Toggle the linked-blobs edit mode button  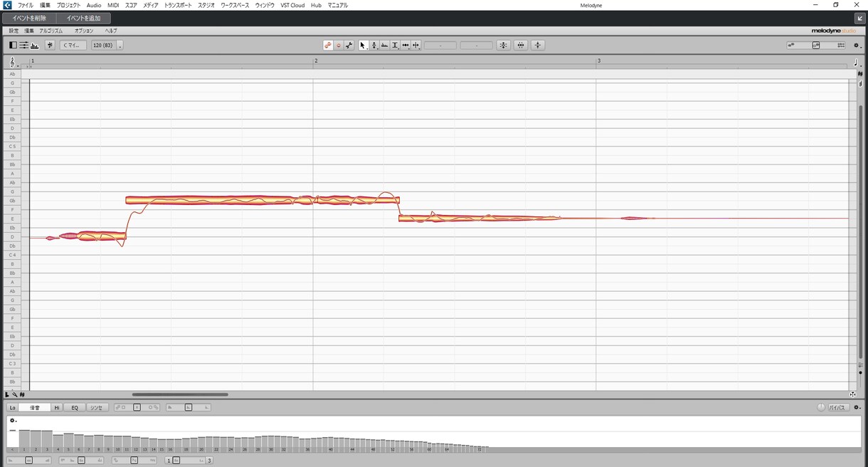click(x=328, y=46)
